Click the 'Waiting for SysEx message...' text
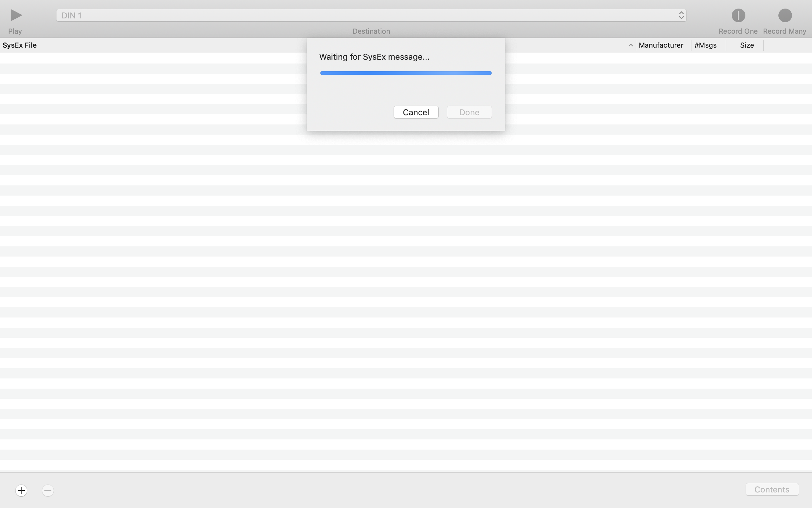The height and width of the screenshot is (508, 812). point(374,57)
